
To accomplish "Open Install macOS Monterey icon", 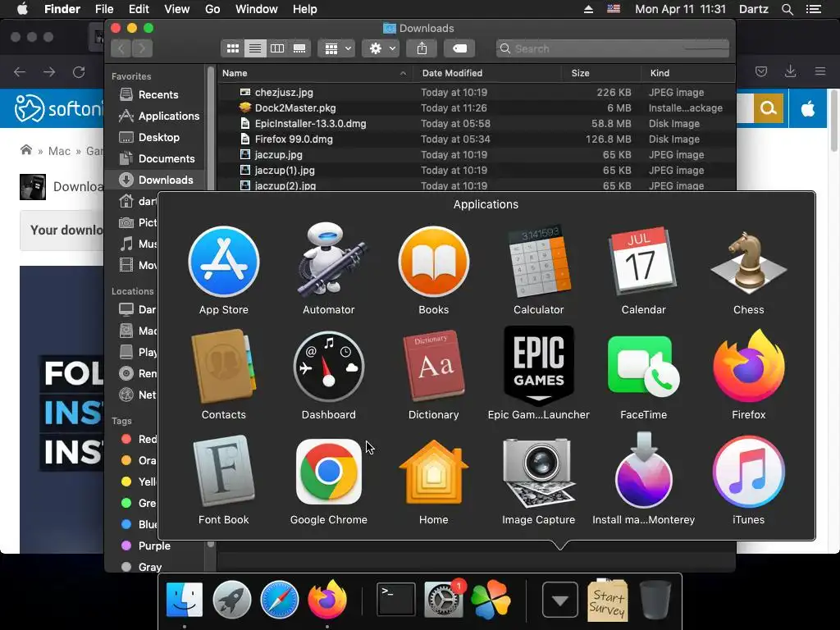I will (x=643, y=470).
